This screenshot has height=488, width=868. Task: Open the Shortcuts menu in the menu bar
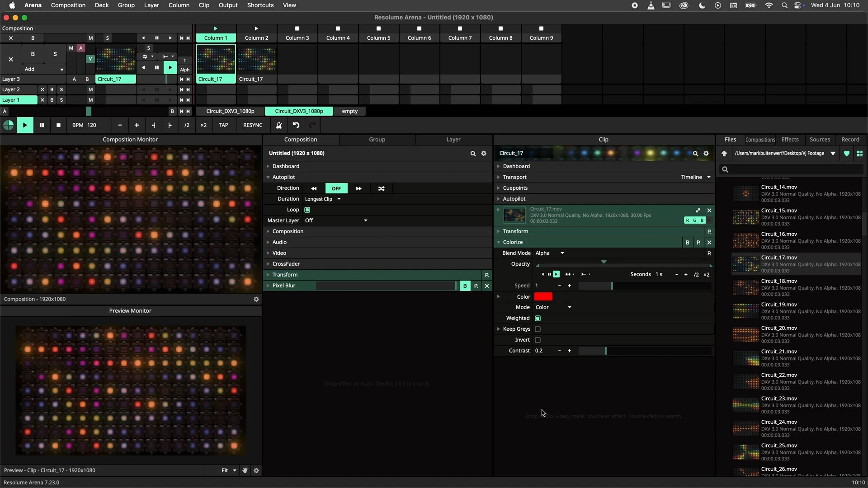click(260, 5)
